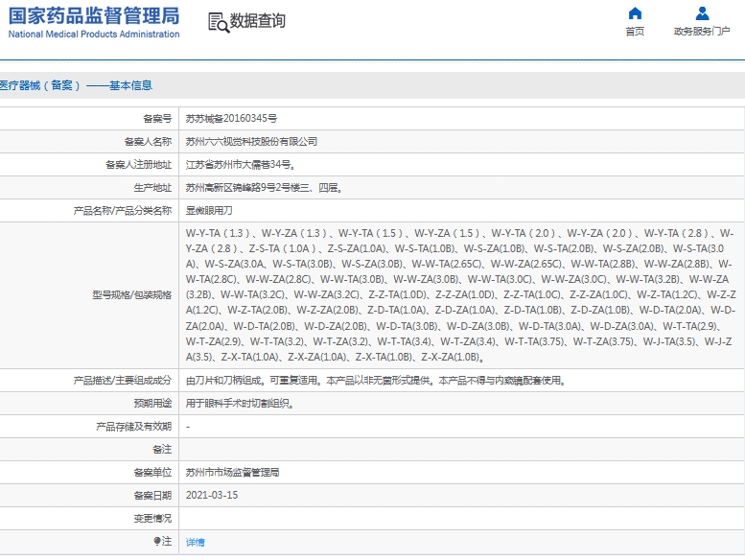Click the model list starting W-Y-TA（1.3）
745x560 pixels.
tap(461, 295)
